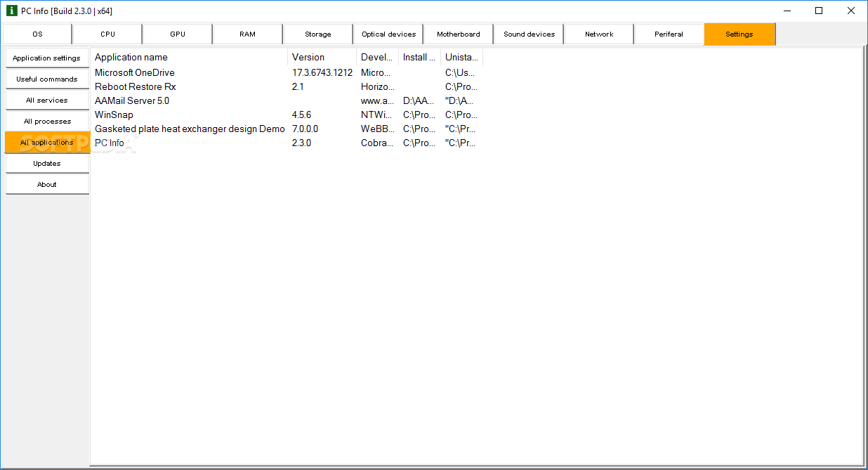Click the Devel... column header
Screen dimensions: 868x470
[377, 57]
